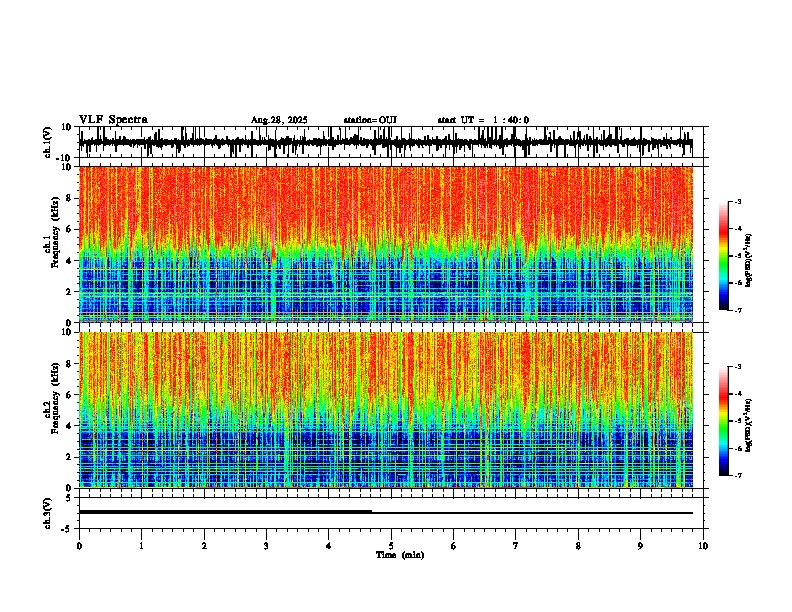Click time axis tick label "4"
Screen dimensions: 792x612
point(329,546)
